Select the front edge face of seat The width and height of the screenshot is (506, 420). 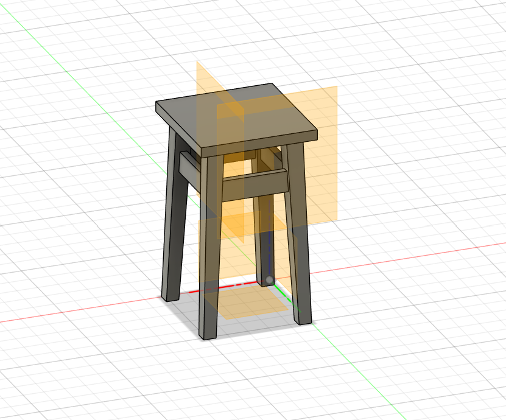coord(259,144)
